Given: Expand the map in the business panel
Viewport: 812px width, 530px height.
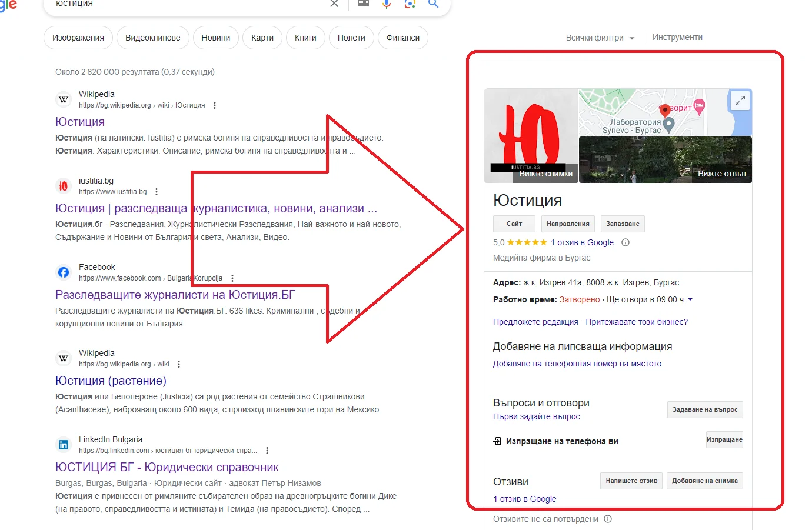Looking at the screenshot, I should click(x=740, y=101).
